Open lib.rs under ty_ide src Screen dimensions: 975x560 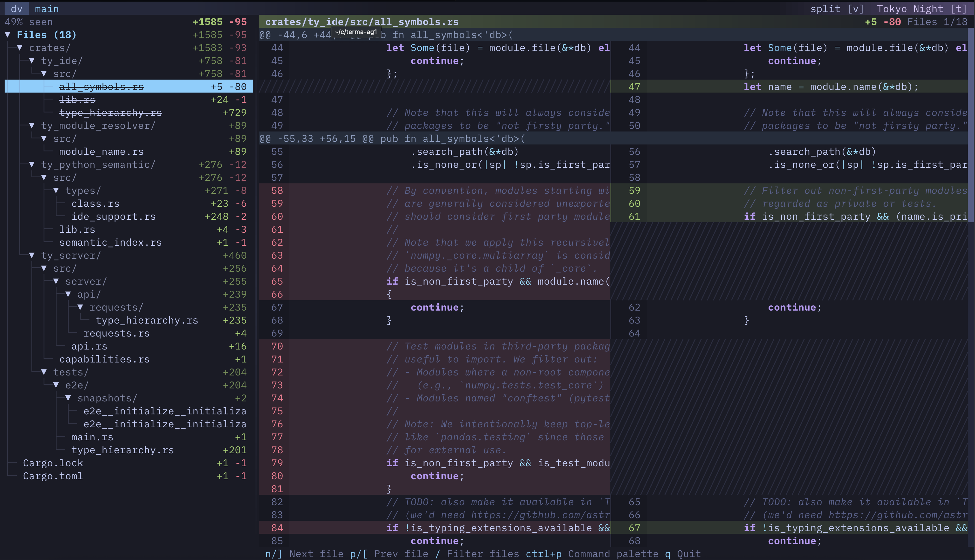coord(78,99)
